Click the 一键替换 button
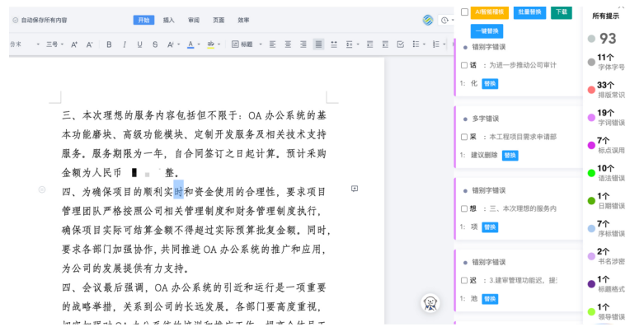This screenshot has width=644, height=327. coord(487,31)
